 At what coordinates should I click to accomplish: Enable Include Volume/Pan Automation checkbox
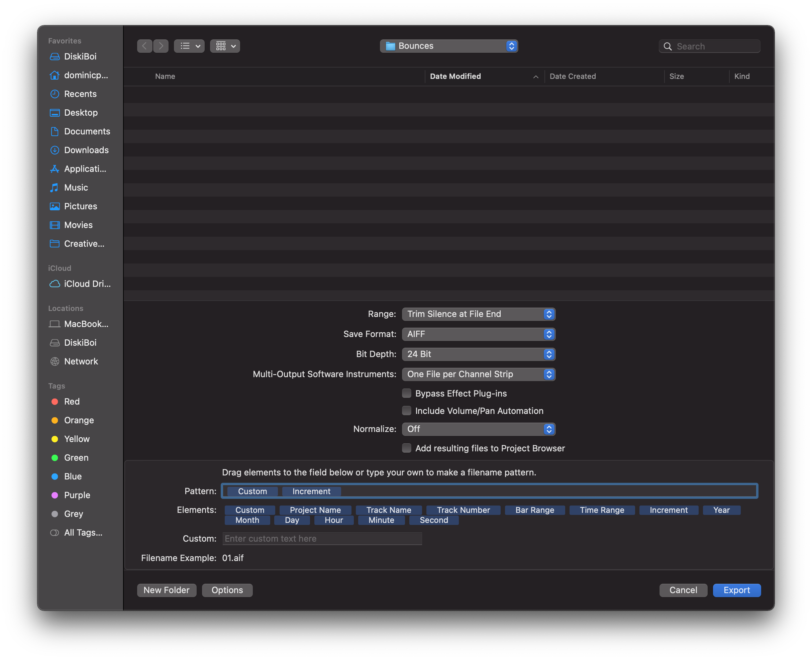[407, 411]
